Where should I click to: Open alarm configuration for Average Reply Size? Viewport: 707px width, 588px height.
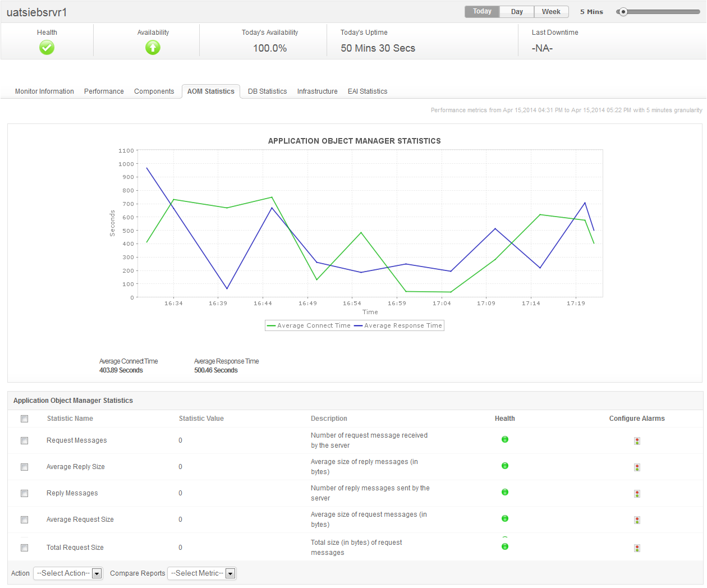tap(637, 467)
